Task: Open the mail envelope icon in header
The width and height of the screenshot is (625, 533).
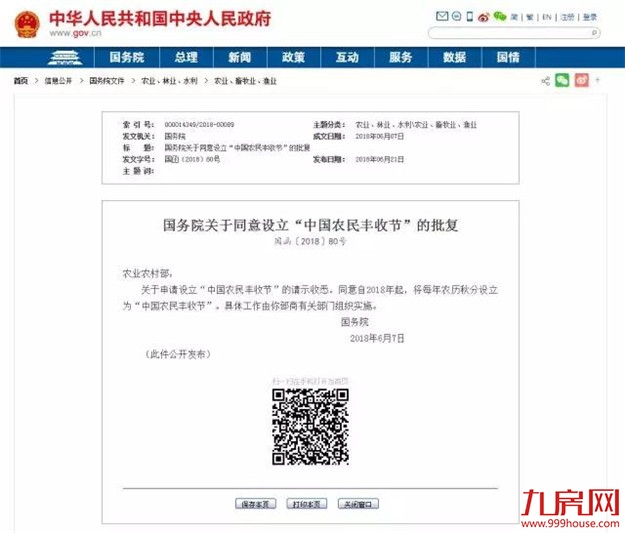Action: (x=442, y=16)
